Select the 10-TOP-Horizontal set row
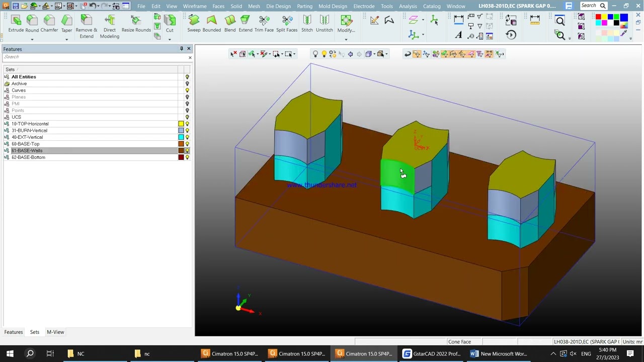This screenshot has width=644, height=362. pyautogui.click(x=96, y=124)
